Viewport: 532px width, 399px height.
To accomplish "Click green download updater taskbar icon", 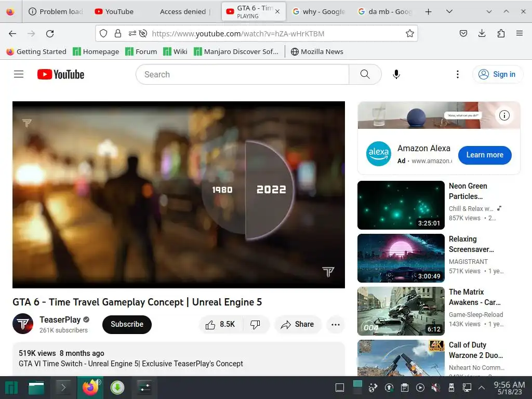I will click(x=117, y=388).
